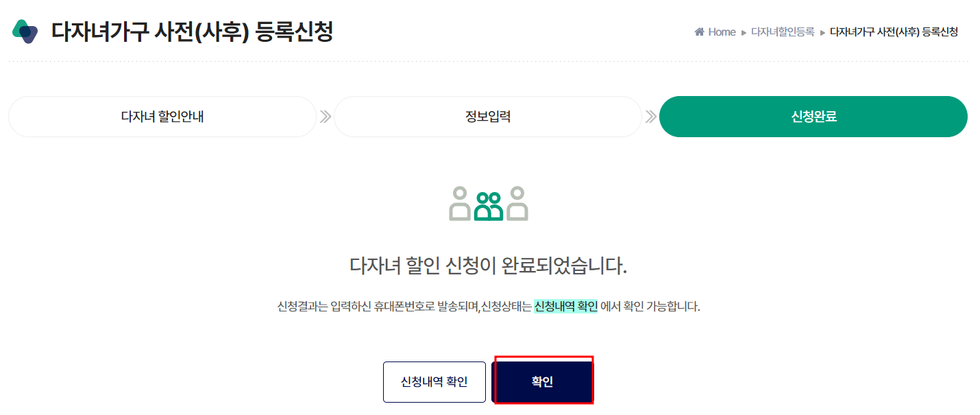Select the 다자녀 할인안내 step indicator
980x415 pixels.
[x=162, y=117]
